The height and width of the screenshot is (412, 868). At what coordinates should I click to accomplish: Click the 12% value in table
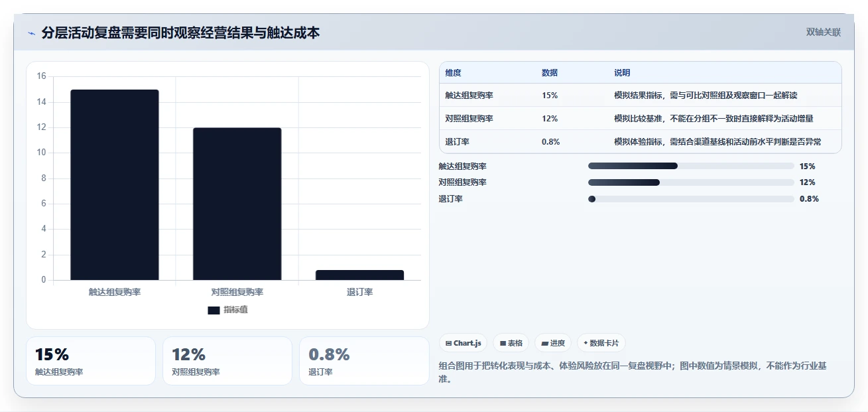tap(550, 119)
